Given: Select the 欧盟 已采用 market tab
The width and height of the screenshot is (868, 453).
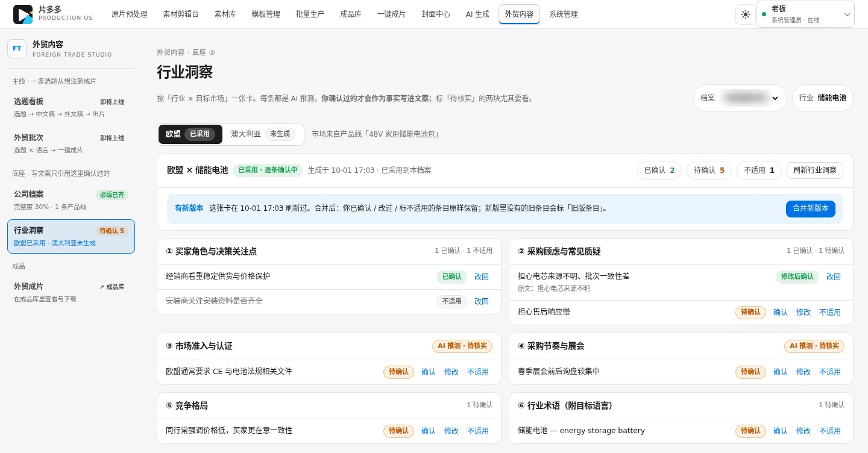Looking at the screenshot, I should click(190, 134).
